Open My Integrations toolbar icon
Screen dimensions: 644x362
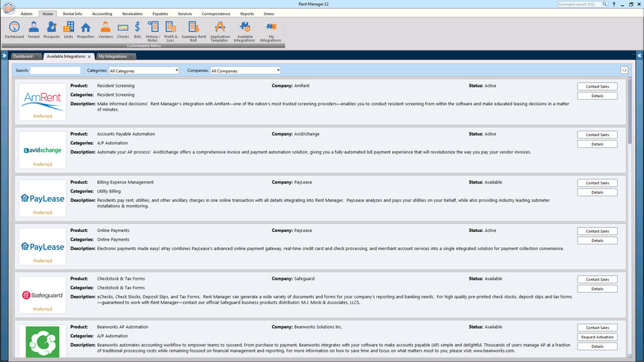[x=270, y=32]
